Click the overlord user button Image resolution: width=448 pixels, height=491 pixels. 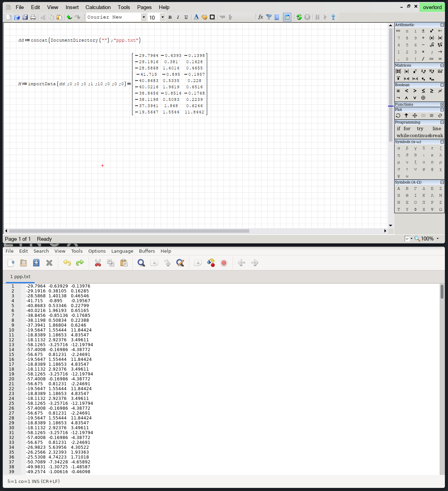coord(432,7)
